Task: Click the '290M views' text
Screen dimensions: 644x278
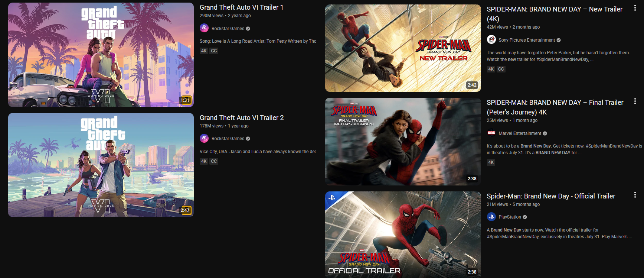Action: pos(212,16)
